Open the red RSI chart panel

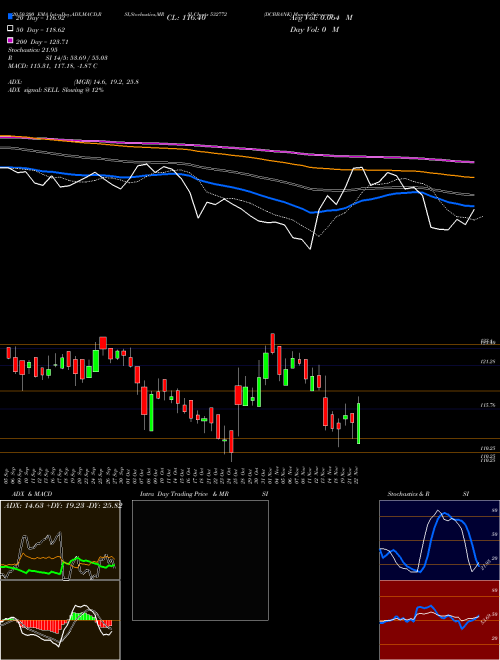439,620
